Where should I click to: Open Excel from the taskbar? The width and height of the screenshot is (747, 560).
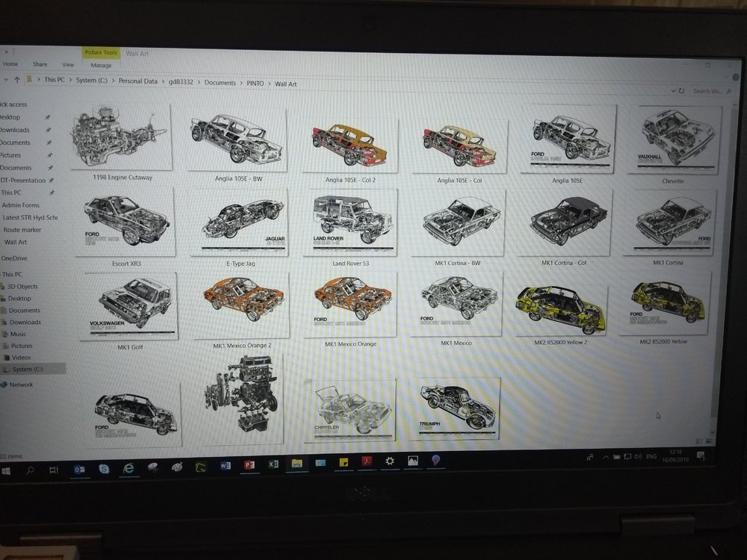click(x=273, y=464)
